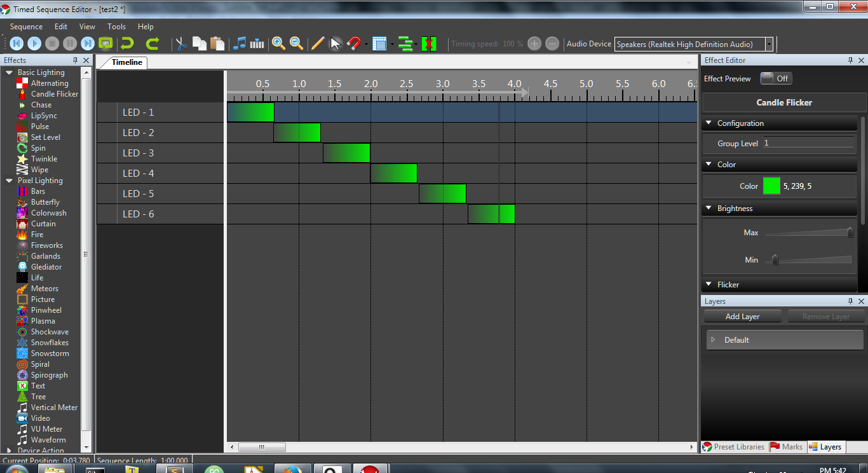Toggle the Effect Preview switch

pos(775,79)
